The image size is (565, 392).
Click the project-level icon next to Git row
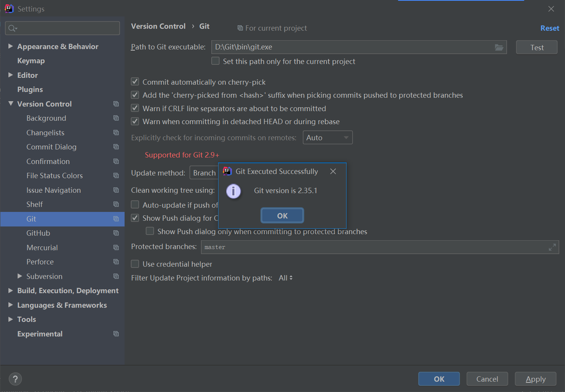[116, 219]
